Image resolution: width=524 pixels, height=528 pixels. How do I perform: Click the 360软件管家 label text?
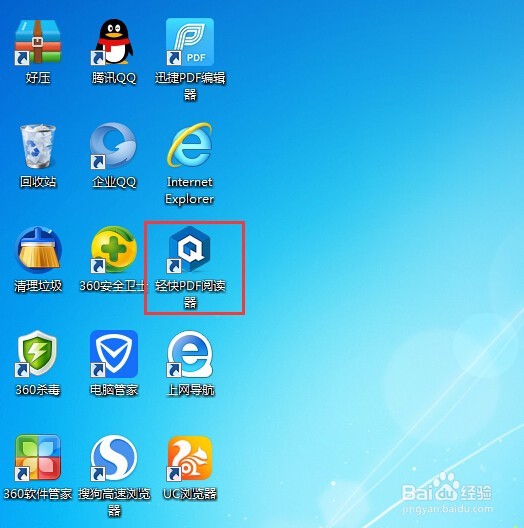(38, 494)
